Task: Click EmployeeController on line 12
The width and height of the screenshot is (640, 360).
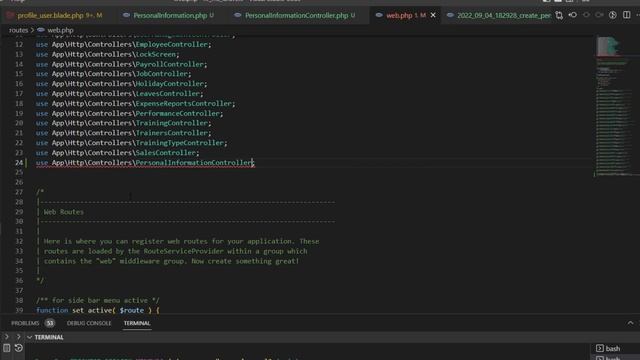Action: [171, 44]
